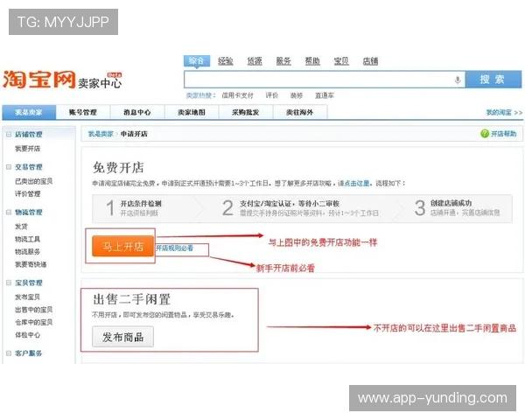
Task: Click step 3 创建店铺成功 text
Action: pos(451,203)
